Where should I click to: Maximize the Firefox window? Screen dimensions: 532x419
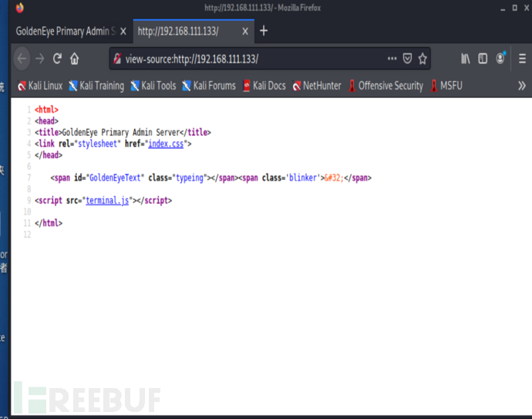pyautogui.click(x=515, y=8)
